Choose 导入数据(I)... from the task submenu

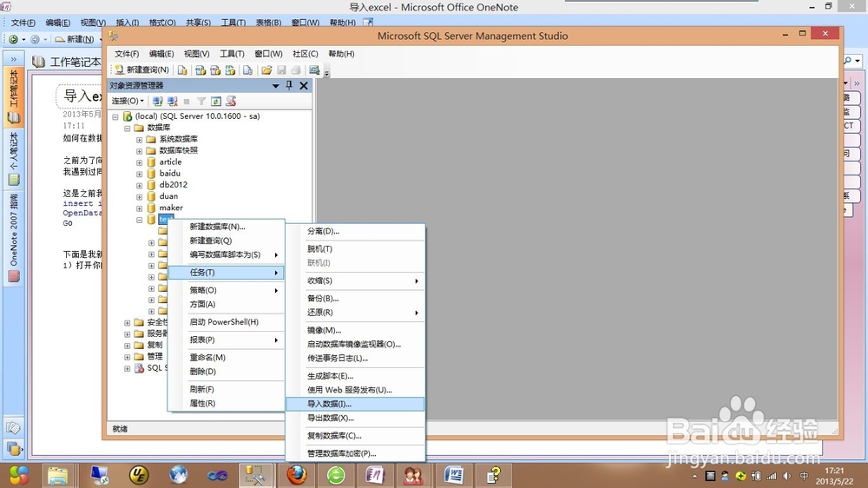[x=355, y=404]
